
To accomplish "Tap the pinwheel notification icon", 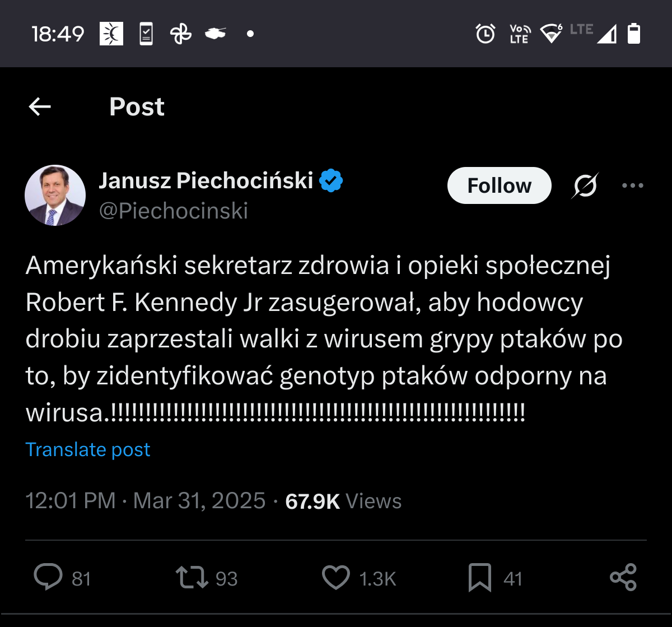I will click(x=180, y=34).
